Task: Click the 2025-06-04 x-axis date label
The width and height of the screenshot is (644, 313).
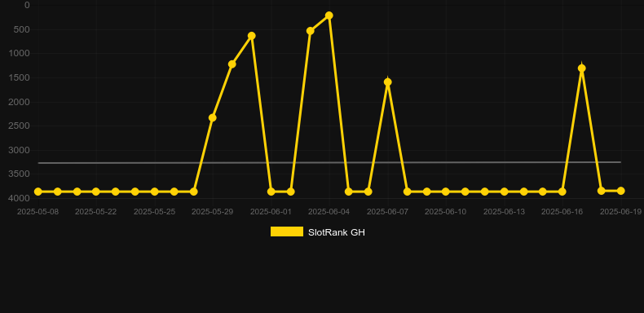Action: coord(329,212)
